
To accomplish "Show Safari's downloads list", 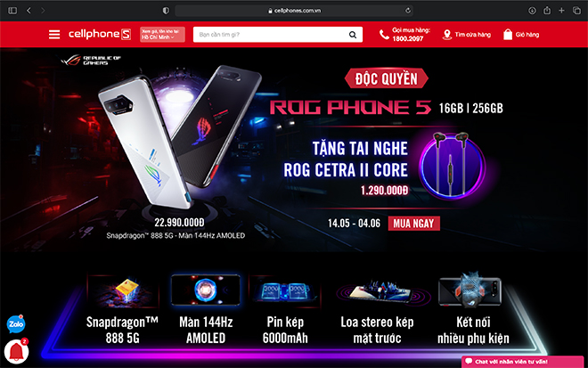I will (x=532, y=11).
